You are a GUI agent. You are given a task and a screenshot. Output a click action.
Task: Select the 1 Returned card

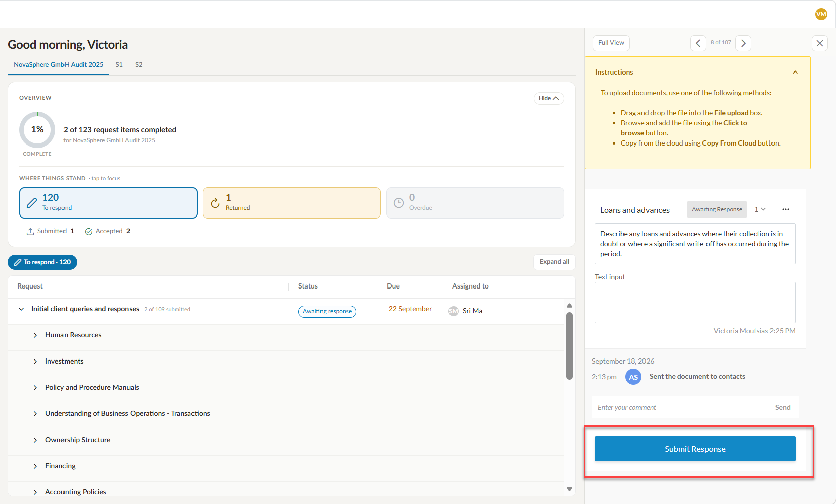[292, 203]
